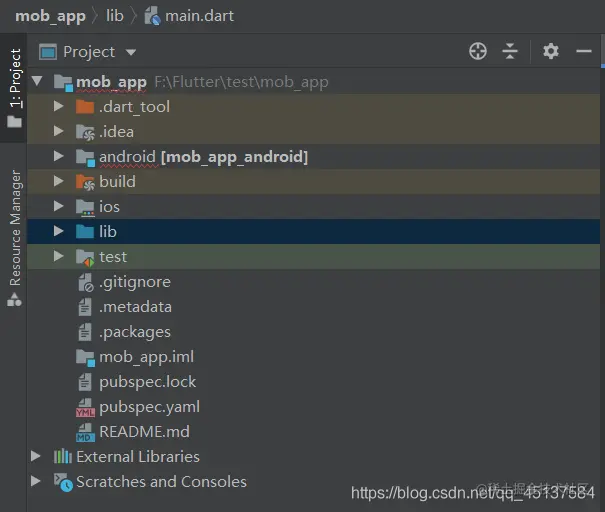605x512 pixels.
Task: Select the lib tree row label
Action: tap(108, 231)
